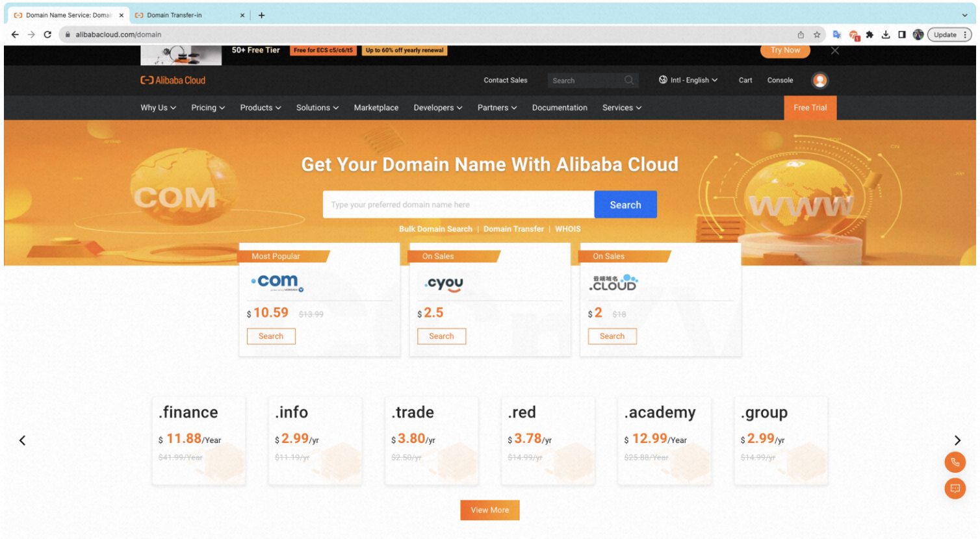980x539 pixels.
Task: Close the Domain Transfer-in tab
Action: pyautogui.click(x=242, y=15)
